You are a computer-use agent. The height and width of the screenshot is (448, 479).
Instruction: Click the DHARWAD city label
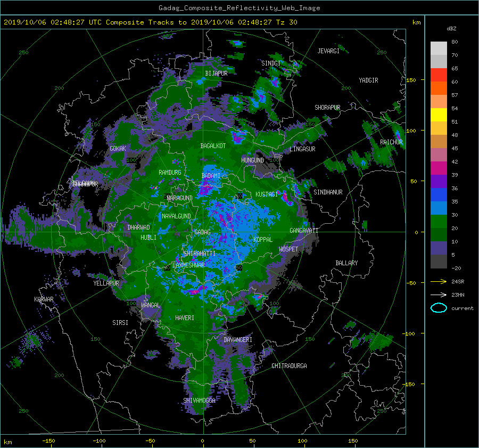coord(139,227)
